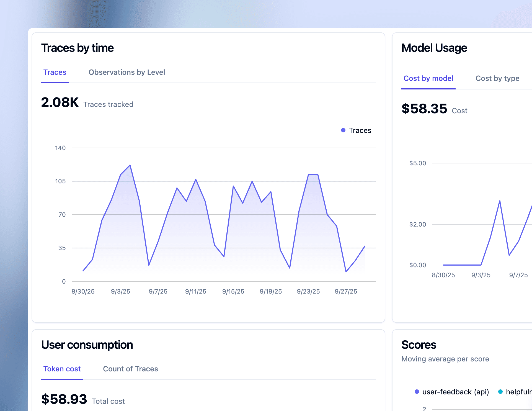Click the Scores panel heading

point(419,345)
